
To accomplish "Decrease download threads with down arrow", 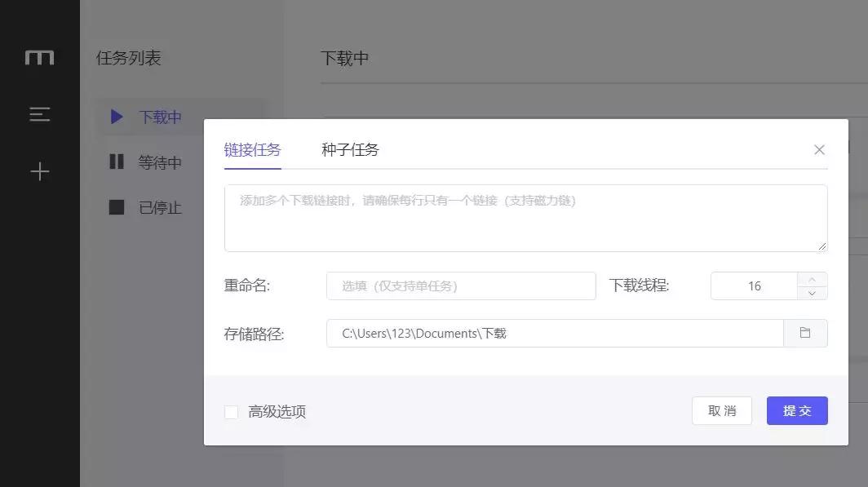I will (812, 292).
